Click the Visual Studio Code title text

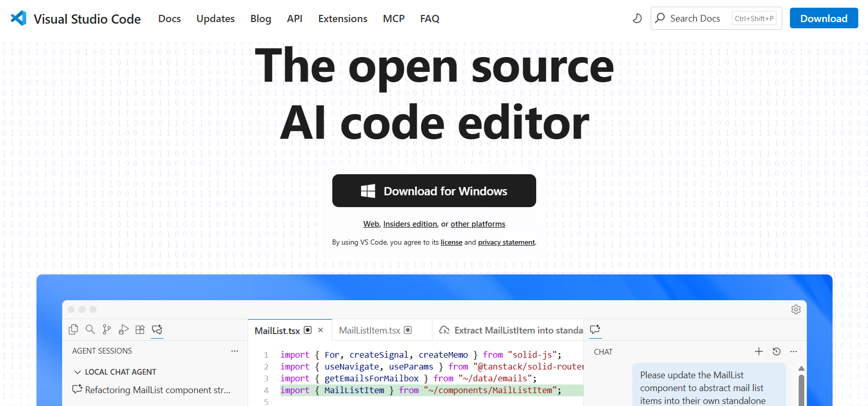pyautogui.click(x=87, y=19)
